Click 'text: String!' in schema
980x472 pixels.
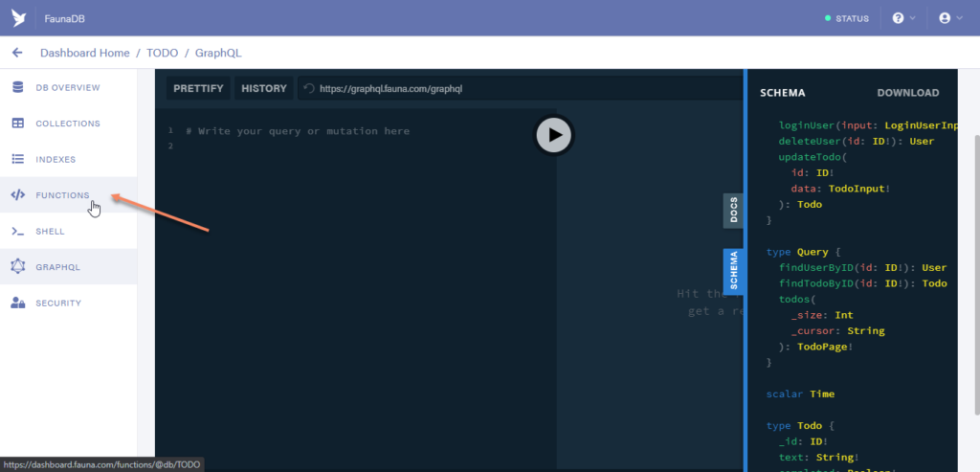pos(819,458)
